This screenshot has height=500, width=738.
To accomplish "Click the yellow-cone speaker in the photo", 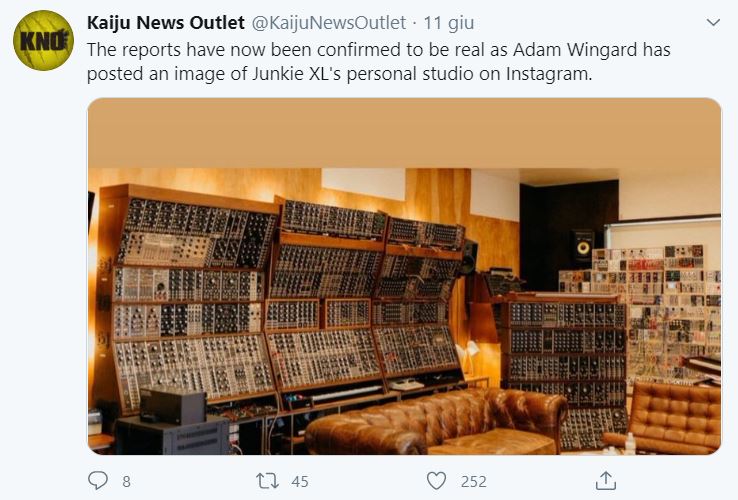I will (583, 247).
